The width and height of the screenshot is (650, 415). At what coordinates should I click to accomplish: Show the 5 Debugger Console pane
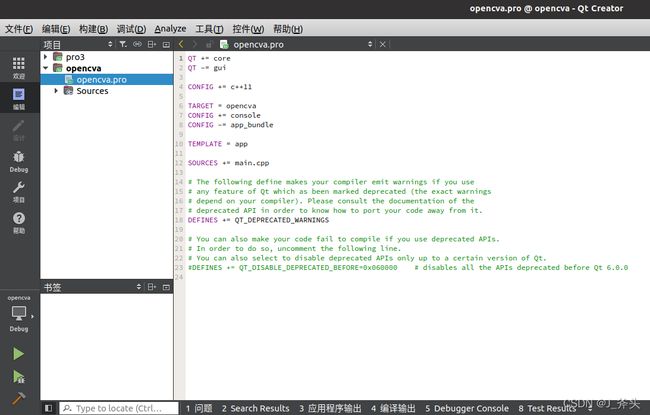point(467,408)
